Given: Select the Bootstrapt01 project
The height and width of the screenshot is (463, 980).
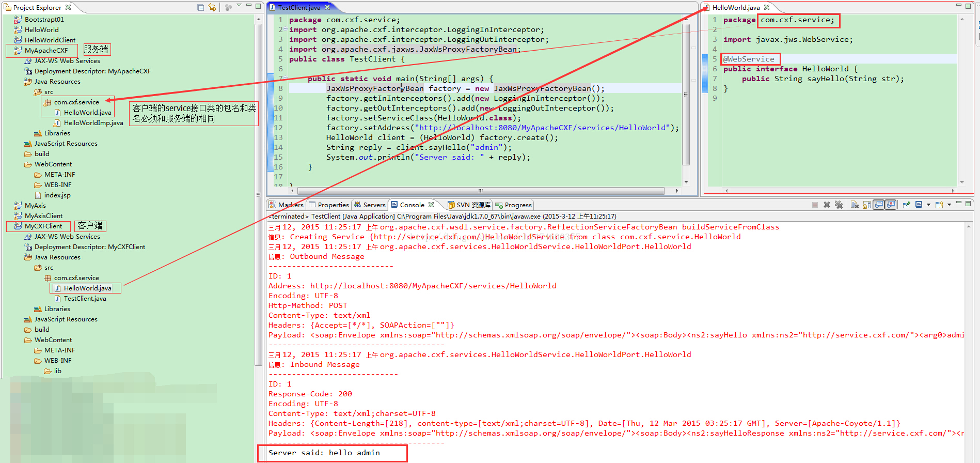Looking at the screenshot, I should tap(44, 20).
